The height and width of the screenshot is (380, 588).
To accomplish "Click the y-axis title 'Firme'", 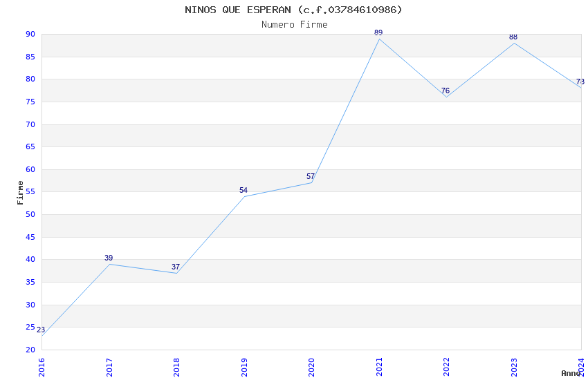I will click(20, 193).
